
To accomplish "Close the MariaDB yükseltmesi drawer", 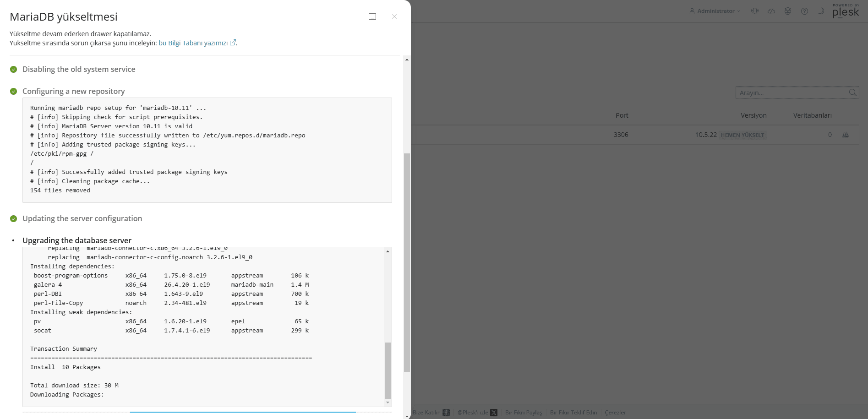I will click(x=394, y=16).
